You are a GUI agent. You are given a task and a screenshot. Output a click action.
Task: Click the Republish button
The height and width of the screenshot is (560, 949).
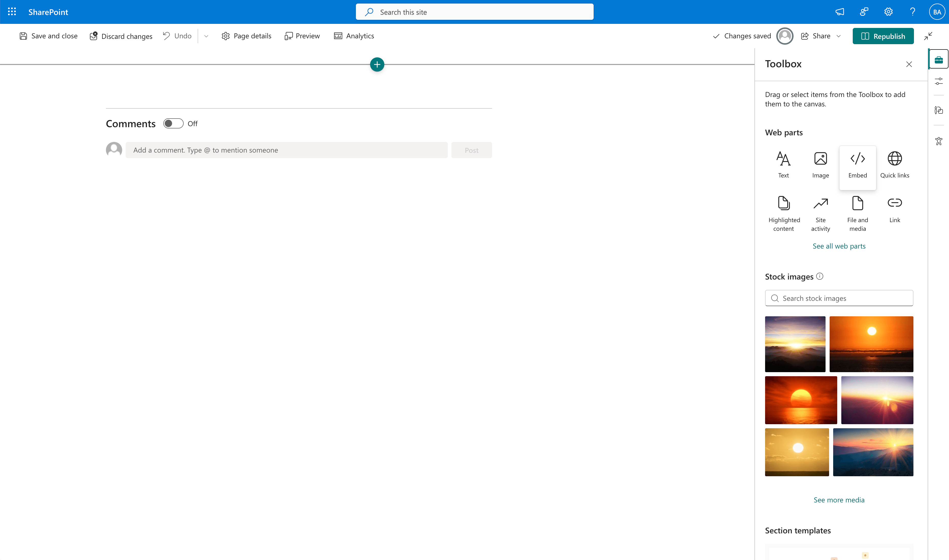[x=883, y=36]
